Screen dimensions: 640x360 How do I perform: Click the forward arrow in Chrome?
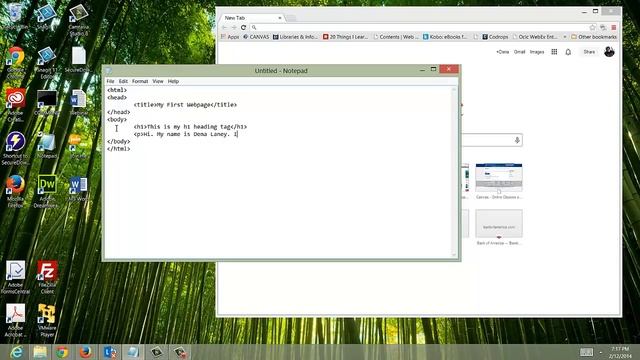point(234,27)
